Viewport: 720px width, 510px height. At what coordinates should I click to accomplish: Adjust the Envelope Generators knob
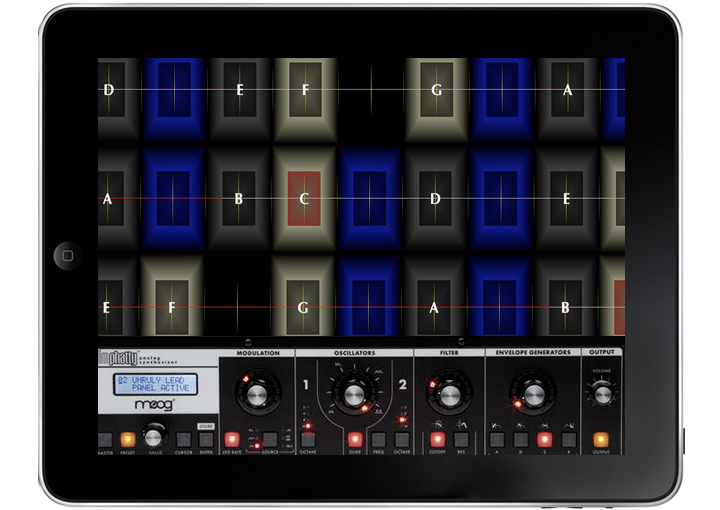(x=534, y=394)
